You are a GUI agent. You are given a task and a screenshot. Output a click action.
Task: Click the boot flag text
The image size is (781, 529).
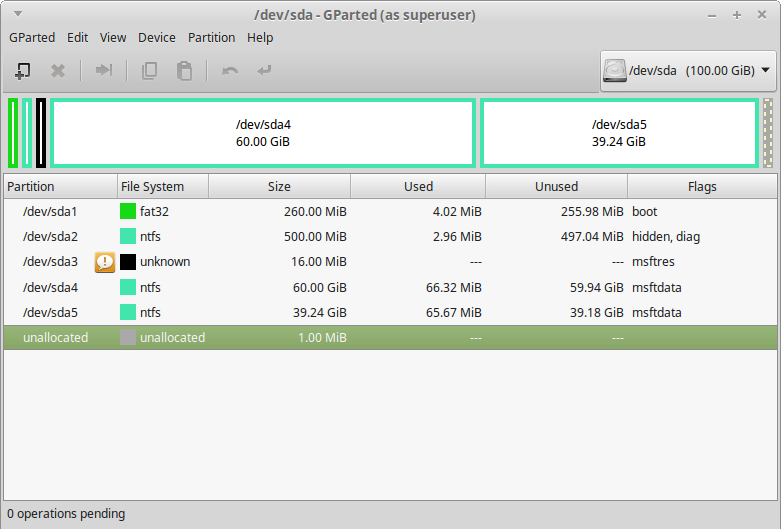(645, 212)
